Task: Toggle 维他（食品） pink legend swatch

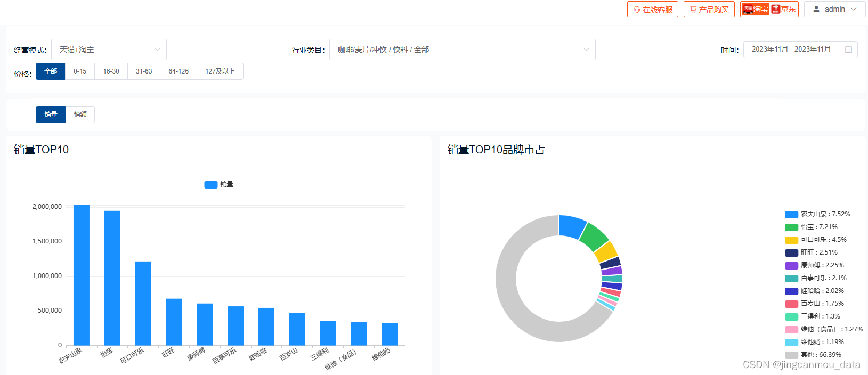Action: coord(791,329)
